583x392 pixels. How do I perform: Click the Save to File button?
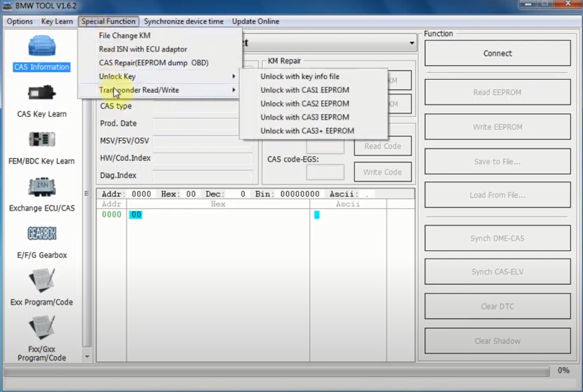[x=497, y=162]
